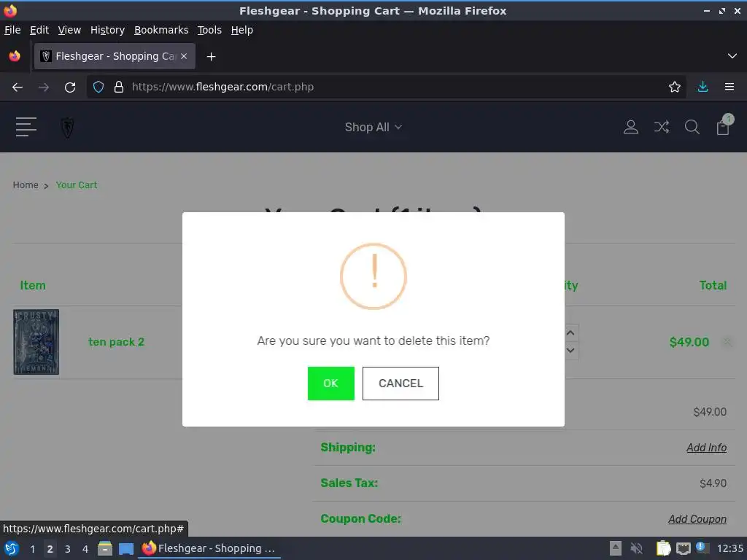Confirm deletion with the OK button

pyautogui.click(x=330, y=384)
